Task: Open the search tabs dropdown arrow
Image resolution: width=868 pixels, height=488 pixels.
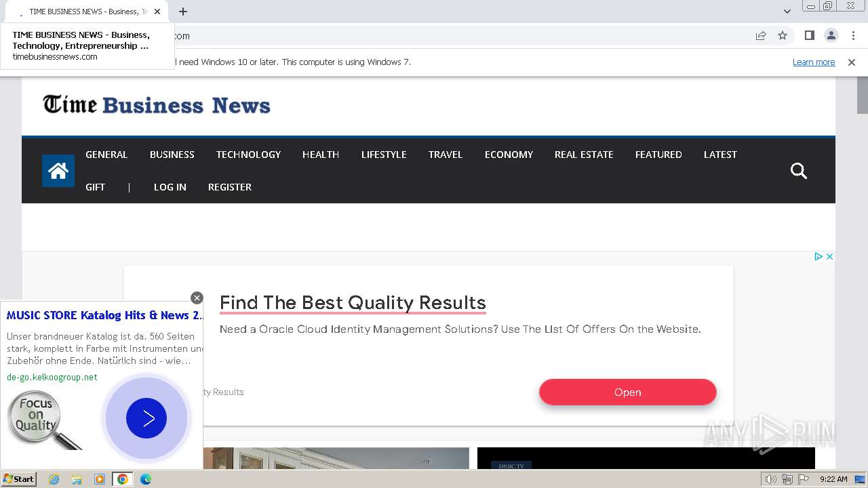Action: pyautogui.click(x=787, y=11)
